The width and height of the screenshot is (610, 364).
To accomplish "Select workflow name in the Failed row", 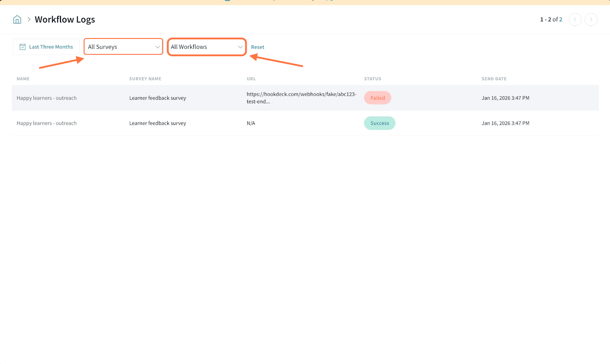I will click(x=47, y=98).
